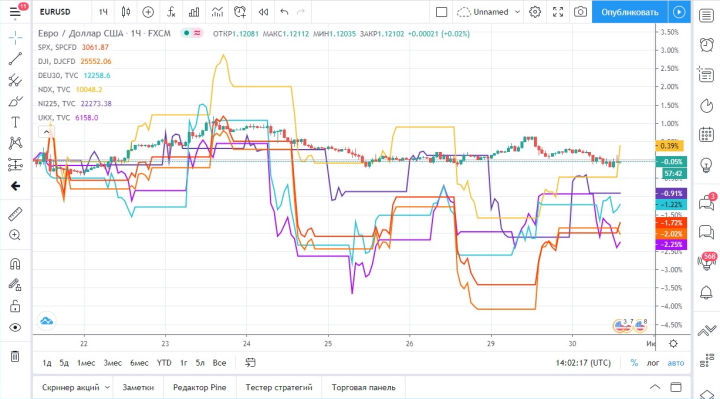Open the ideas lightbulb sidebar icon
Image resolution: width=720 pixels, height=399 pixels.
(706, 164)
